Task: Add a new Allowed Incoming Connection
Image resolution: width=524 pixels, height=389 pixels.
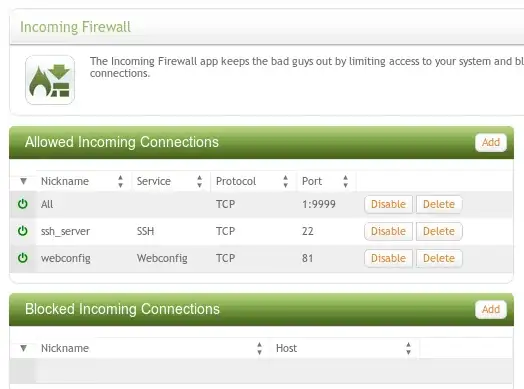Action: tap(491, 142)
